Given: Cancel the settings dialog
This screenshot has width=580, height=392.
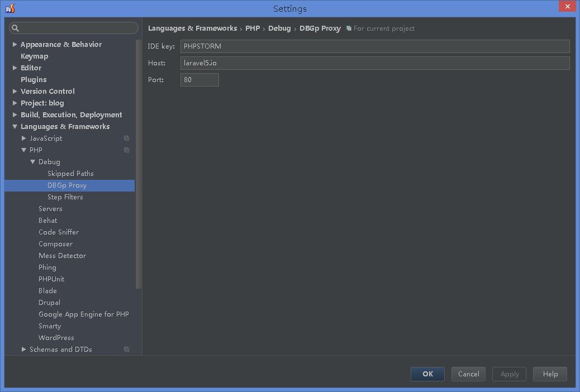Looking at the screenshot, I should tap(468, 374).
